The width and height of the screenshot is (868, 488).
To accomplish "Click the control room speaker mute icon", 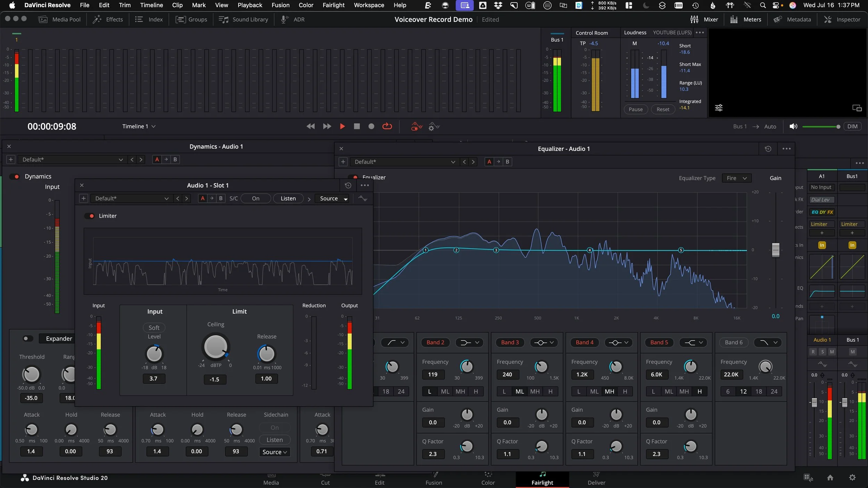I will click(793, 127).
